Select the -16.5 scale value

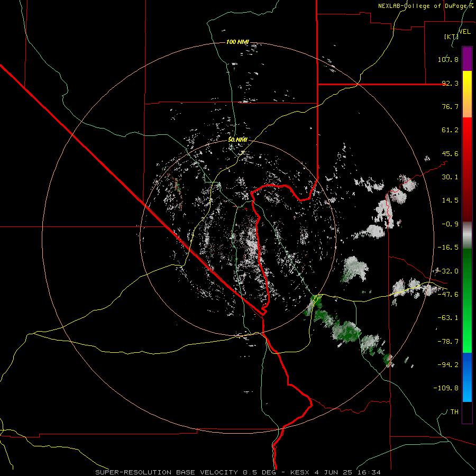point(448,248)
